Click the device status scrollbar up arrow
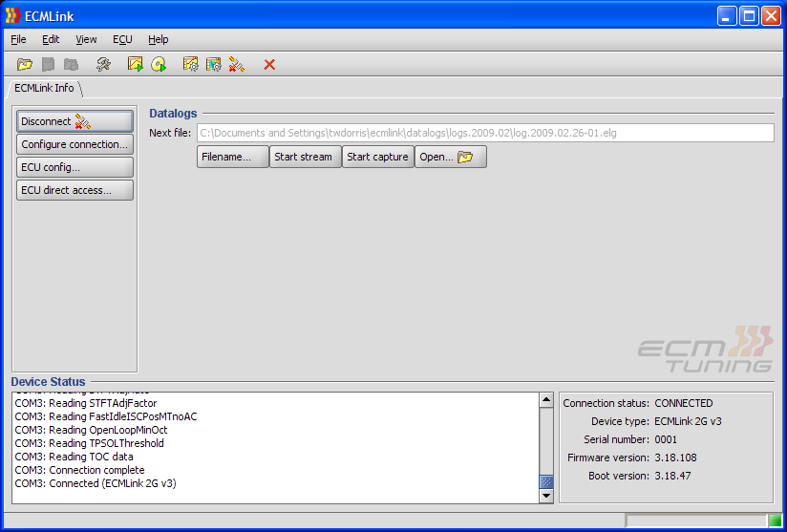This screenshot has height=532, width=787. [x=546, y=400]
